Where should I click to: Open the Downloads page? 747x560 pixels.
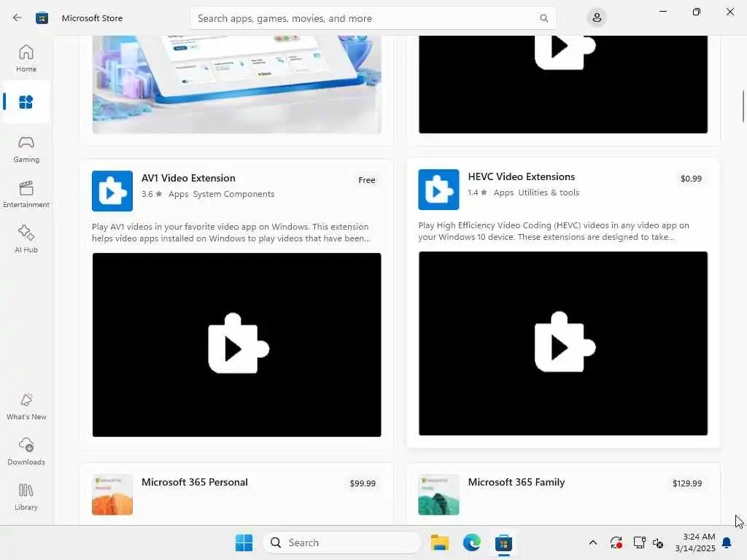coord(26,451)
